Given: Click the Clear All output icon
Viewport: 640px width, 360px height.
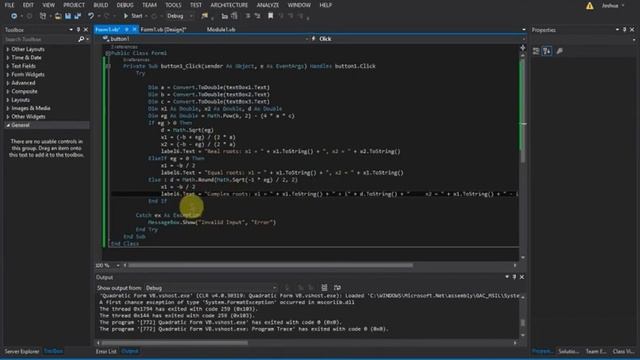Looking at the screenshot, I should pyautogui.click(x=324, y=288).
